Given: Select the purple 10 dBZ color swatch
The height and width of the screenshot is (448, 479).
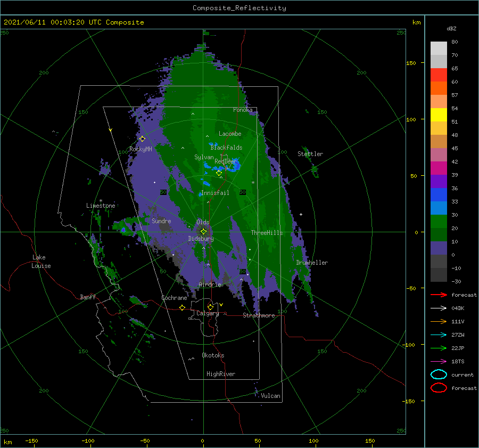Looking at the screenshot, I should [x=439, y=248].
